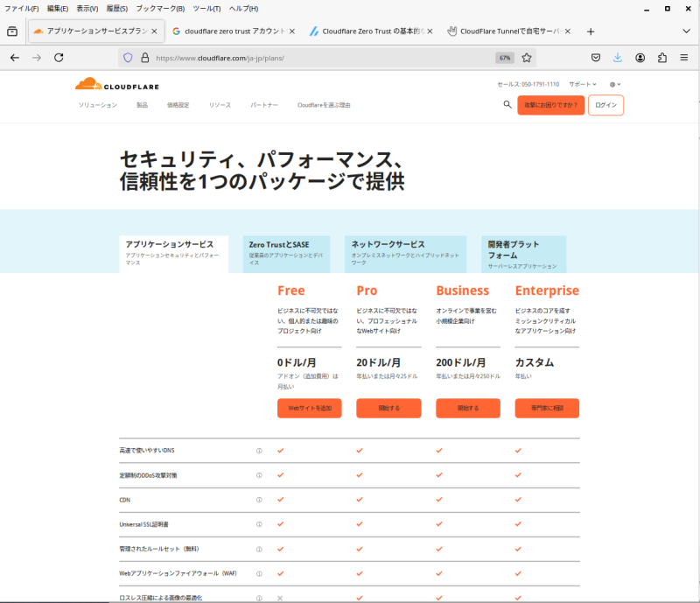Show info for Universal SSL証明書 row

pos(259,524)
